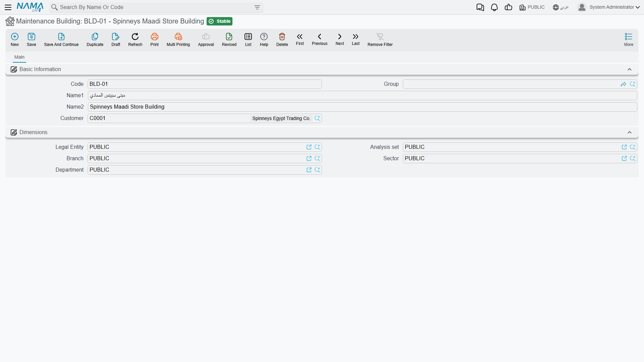The image size is (644, 362).
Task: Save record as Draft
Action: [x=116, y=40]
